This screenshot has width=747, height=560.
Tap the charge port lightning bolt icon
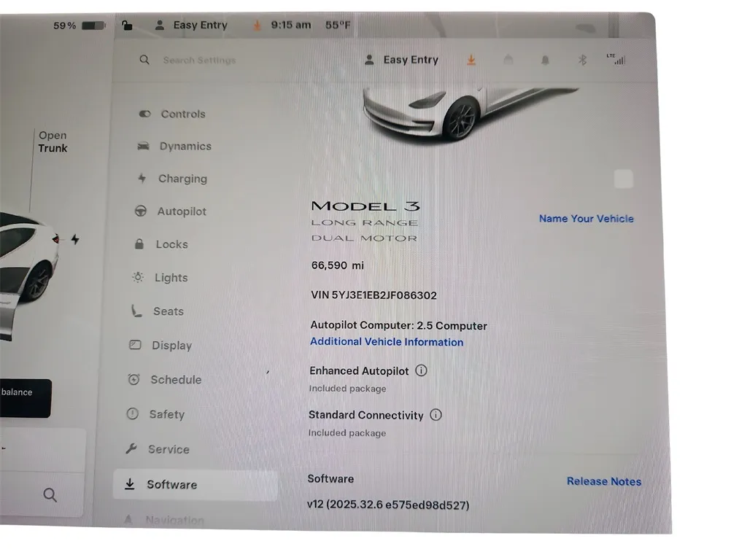75,239
